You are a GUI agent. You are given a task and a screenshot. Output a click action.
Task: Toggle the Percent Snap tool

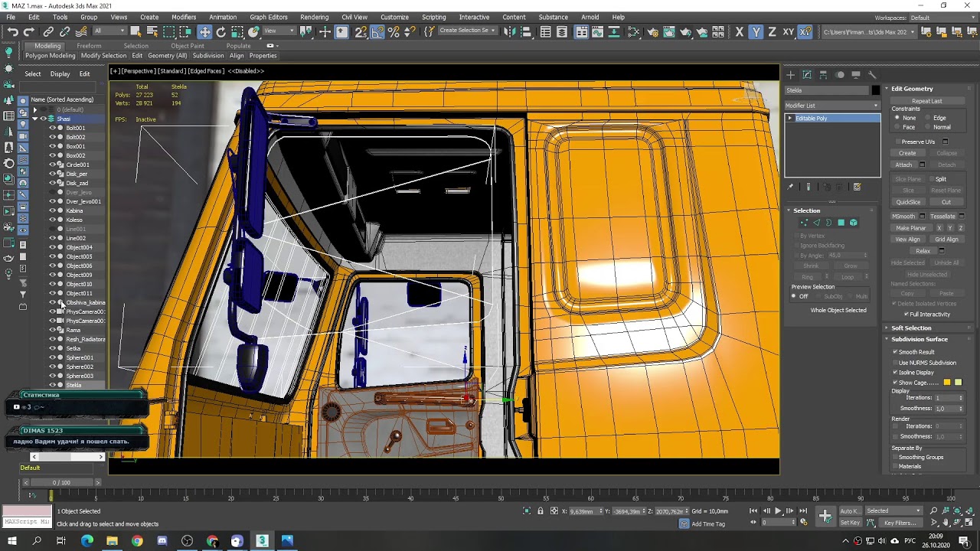click(394, 31)
